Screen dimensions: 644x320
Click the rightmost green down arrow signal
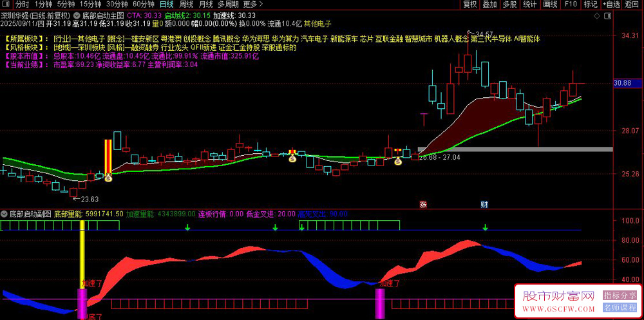tap(486, 227)
